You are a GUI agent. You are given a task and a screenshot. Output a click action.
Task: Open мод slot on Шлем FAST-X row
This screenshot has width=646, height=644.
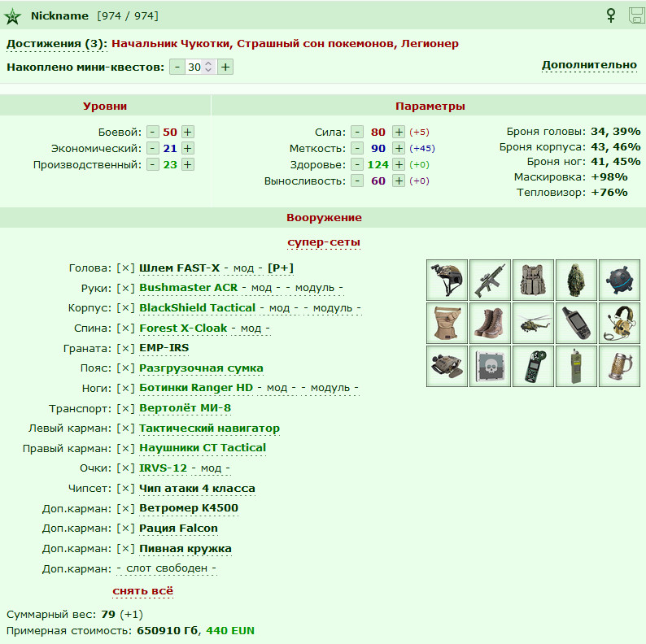243,268
